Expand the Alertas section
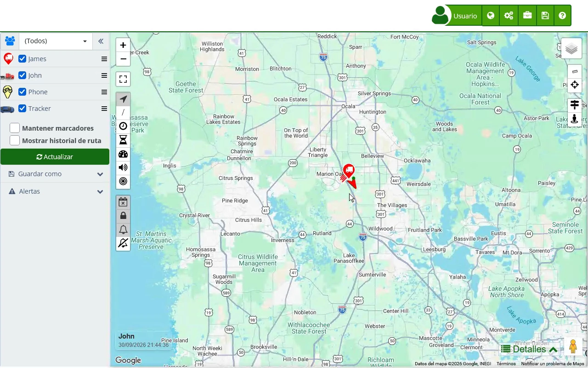The image size is (588, 368). pyautogui.click(x=55, y=191)
